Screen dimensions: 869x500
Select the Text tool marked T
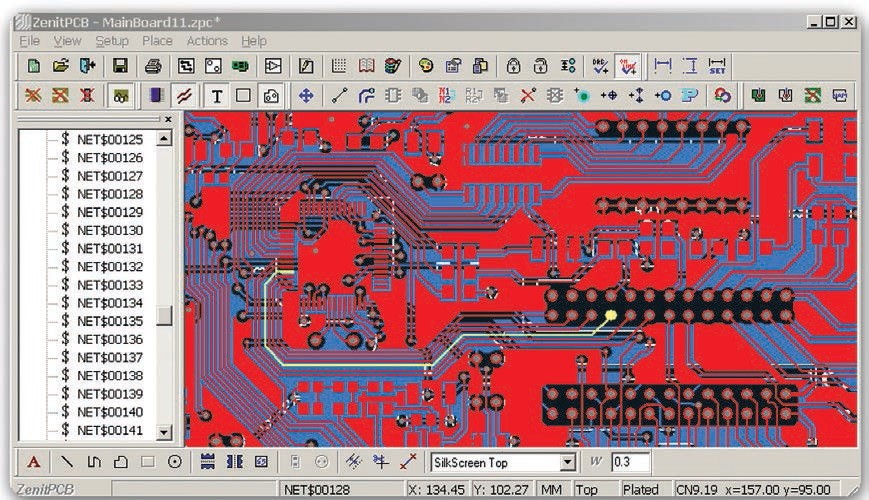tap(216, 96)
